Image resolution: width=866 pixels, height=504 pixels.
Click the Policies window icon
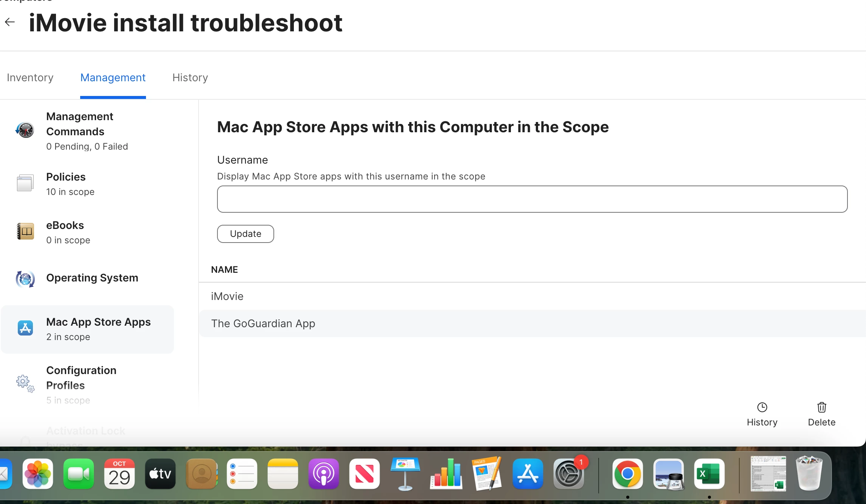coord(25,183)
